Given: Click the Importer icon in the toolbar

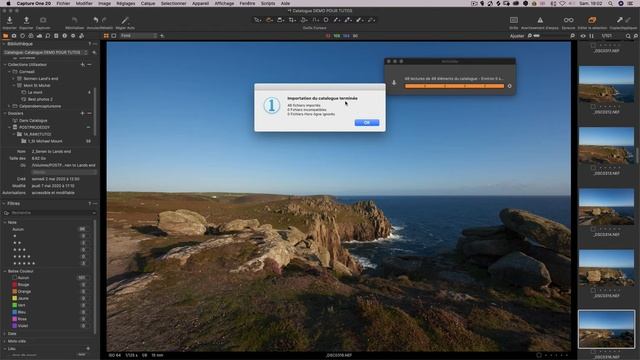Looking at the screenshot, I should coord(10,20).
